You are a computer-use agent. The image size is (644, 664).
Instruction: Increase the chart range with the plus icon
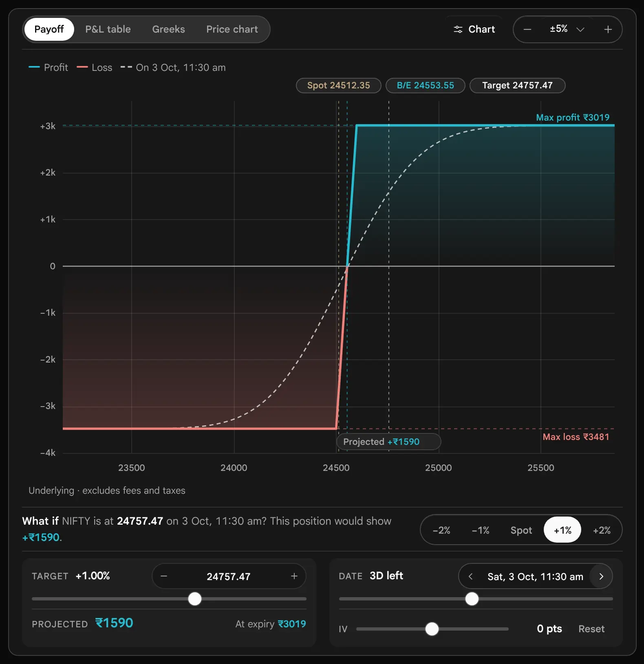(608, 29)
